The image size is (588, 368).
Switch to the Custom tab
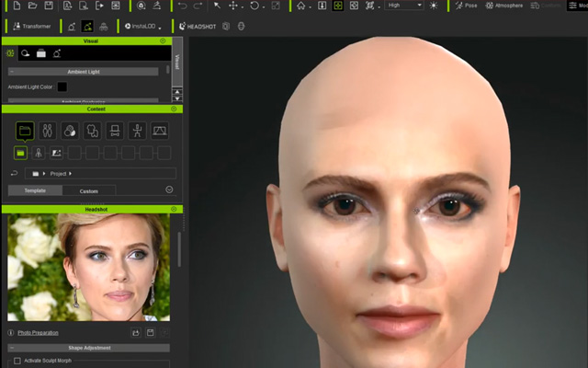click(x=89, y=191)
